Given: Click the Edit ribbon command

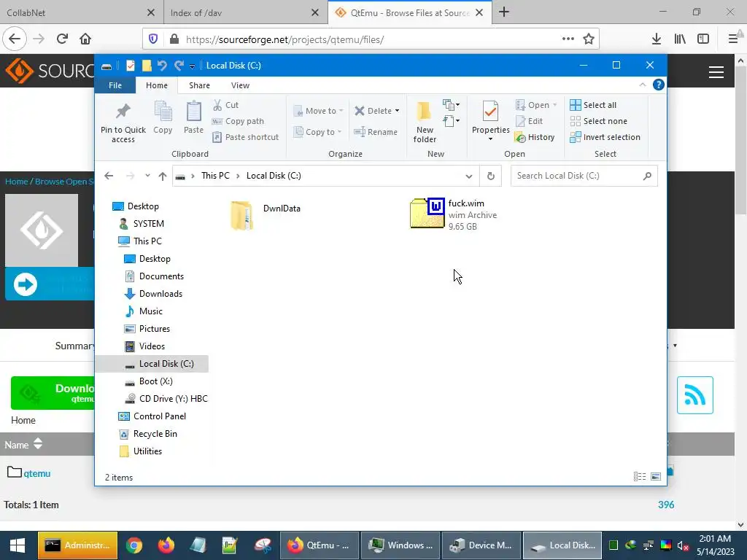Looking at the screenshot, I should point(530,121).
